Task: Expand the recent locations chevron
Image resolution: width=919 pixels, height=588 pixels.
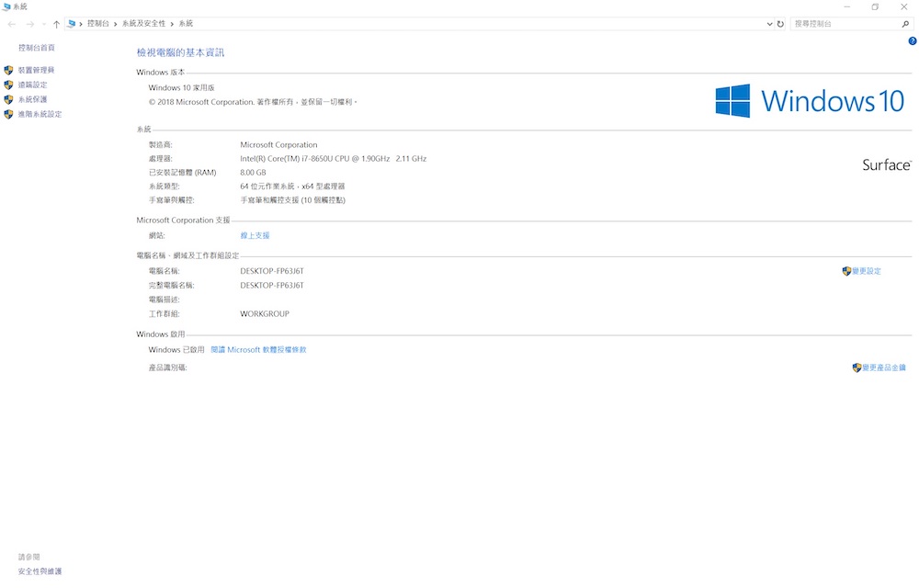Action: [43, 24]
